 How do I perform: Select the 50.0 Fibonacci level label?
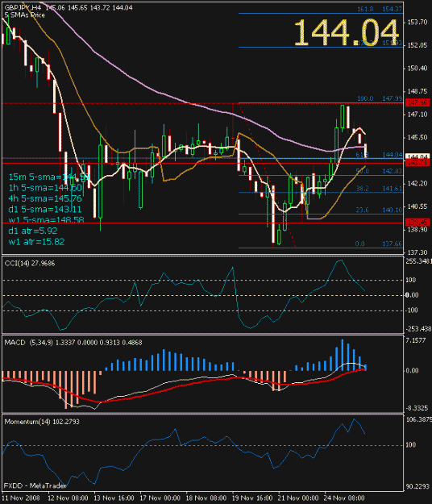coord(363,171)
